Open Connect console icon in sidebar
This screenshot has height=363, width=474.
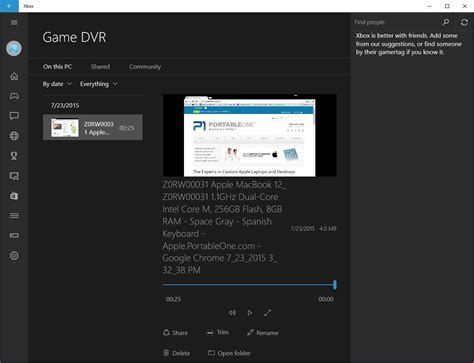coord(14,235)
